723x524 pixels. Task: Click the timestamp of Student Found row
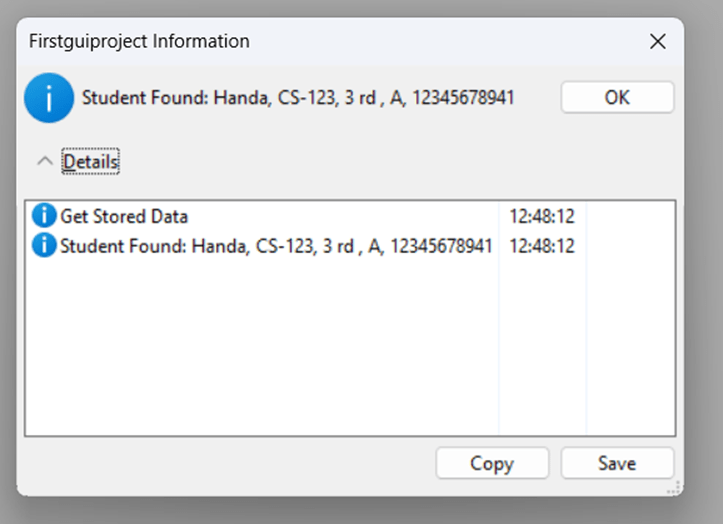click(542, 246)
